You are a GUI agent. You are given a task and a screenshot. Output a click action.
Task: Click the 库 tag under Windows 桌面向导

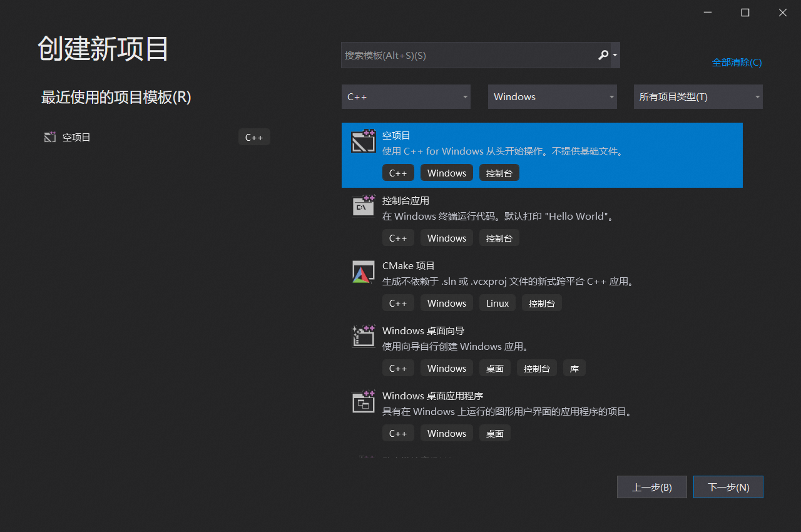coord(574,368)
